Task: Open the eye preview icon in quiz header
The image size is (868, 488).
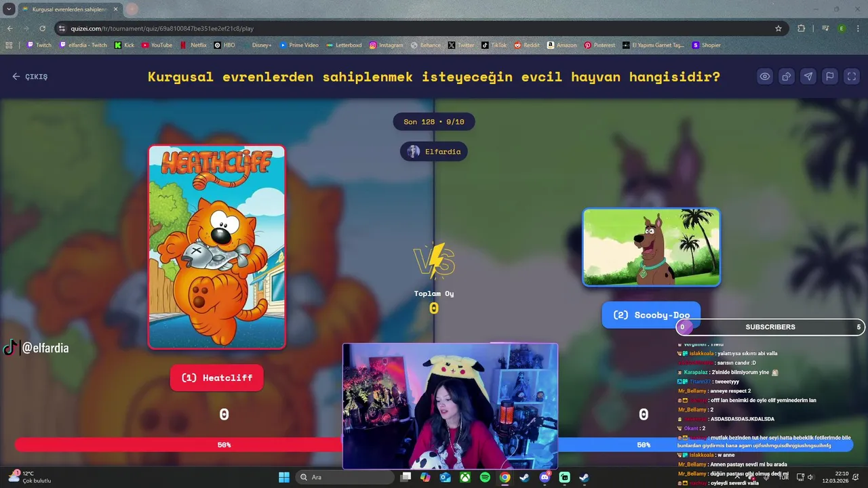Action: (x=765, y=77)
